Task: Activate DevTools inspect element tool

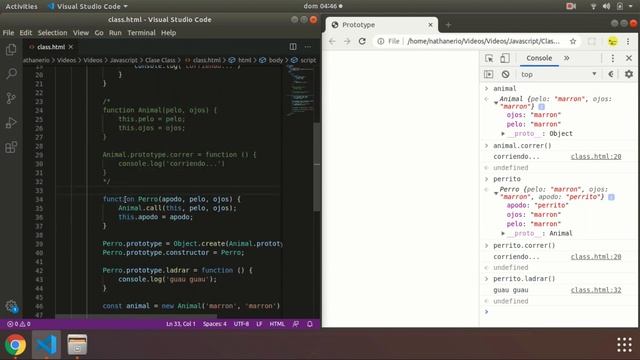Action: click(x=489, y=58)
